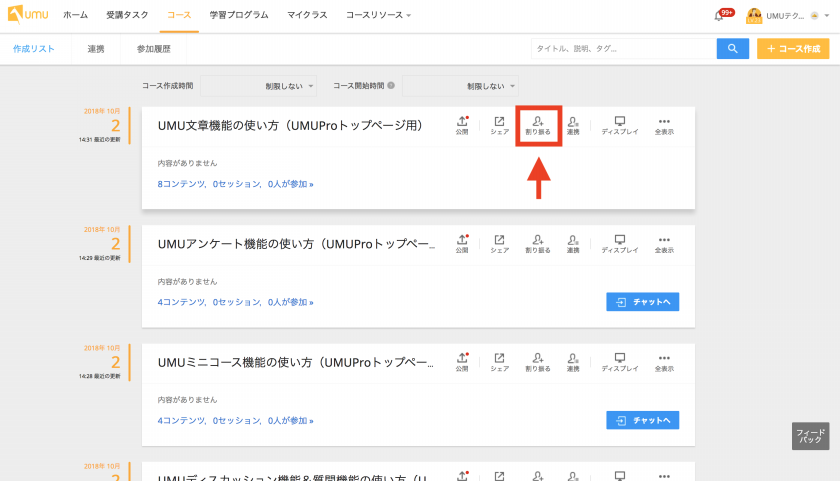
Task: Open the 8コンテンツ stats link
Action: (x=235, y=184)
